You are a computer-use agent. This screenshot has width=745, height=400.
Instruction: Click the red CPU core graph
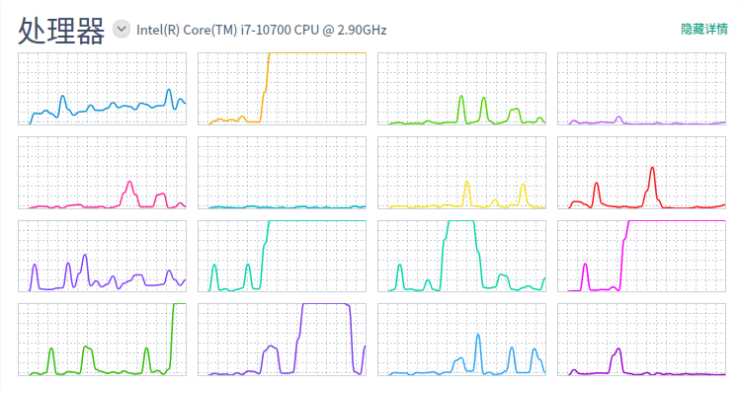[641, 173]
